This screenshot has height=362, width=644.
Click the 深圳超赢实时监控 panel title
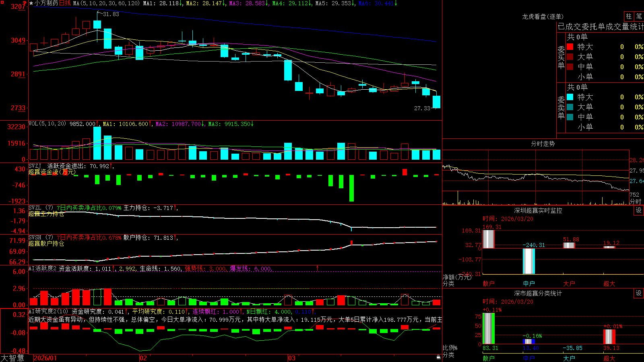[538, 210]
